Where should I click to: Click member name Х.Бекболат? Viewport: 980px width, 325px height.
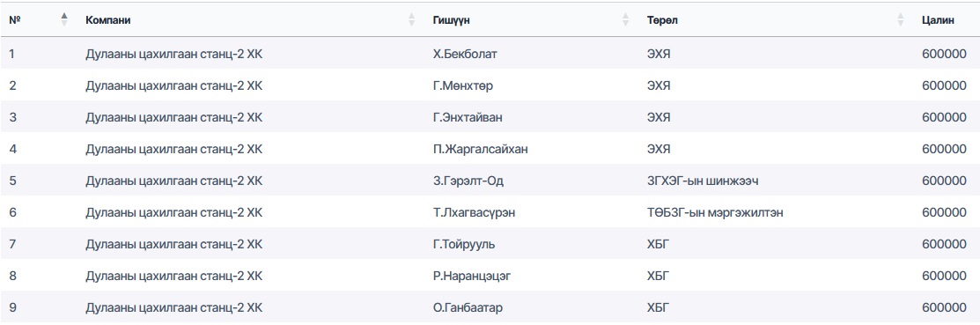(465, 54)
